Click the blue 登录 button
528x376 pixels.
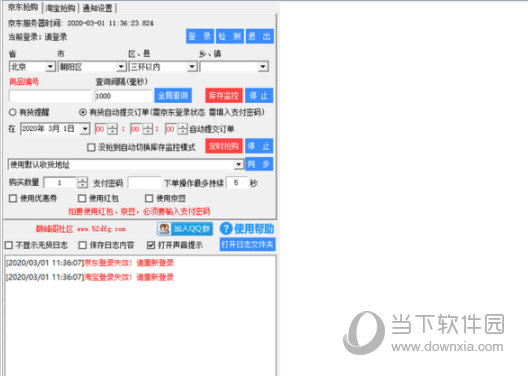200,36
